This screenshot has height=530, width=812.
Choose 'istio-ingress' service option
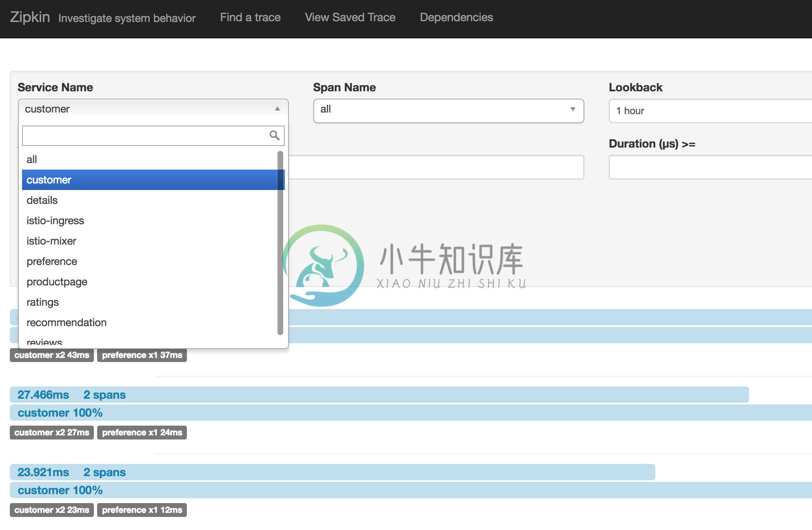point(150,221)
